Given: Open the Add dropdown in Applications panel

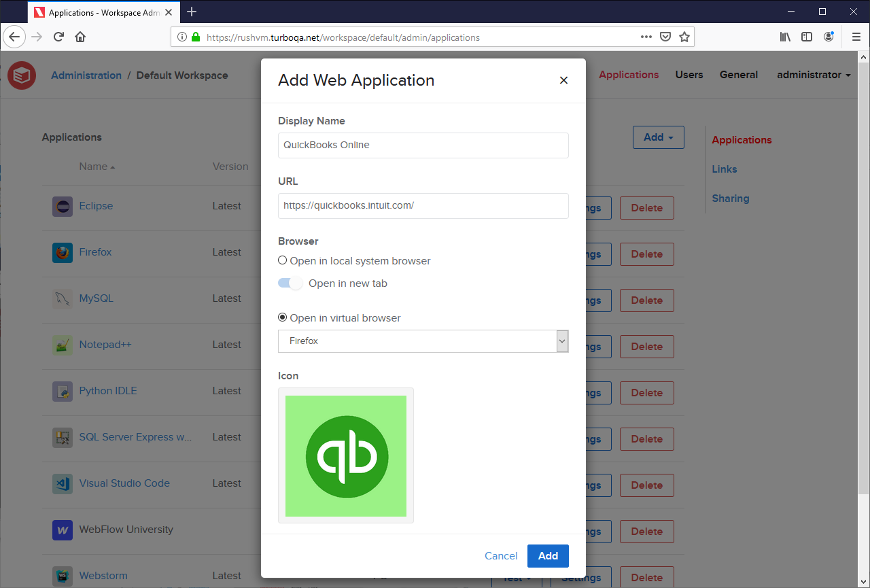Looking at the screenshot, I should tap(657, 137).
